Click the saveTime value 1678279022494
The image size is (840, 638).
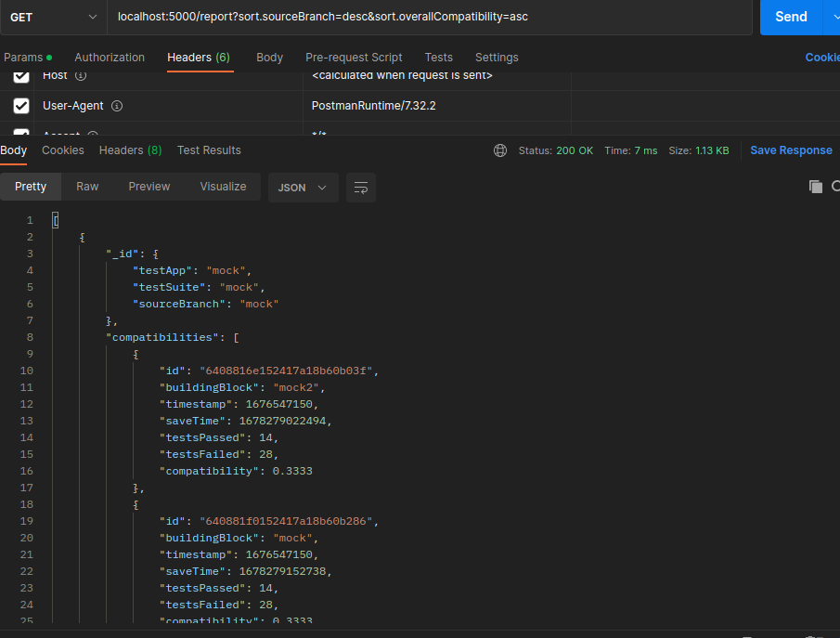[x=282, y=421]
